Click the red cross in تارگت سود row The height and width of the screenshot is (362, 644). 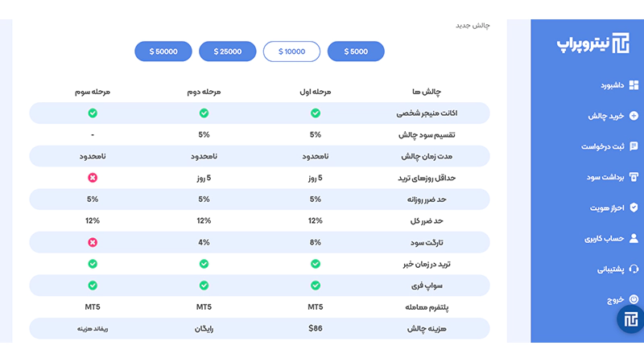tap(93, 242)
